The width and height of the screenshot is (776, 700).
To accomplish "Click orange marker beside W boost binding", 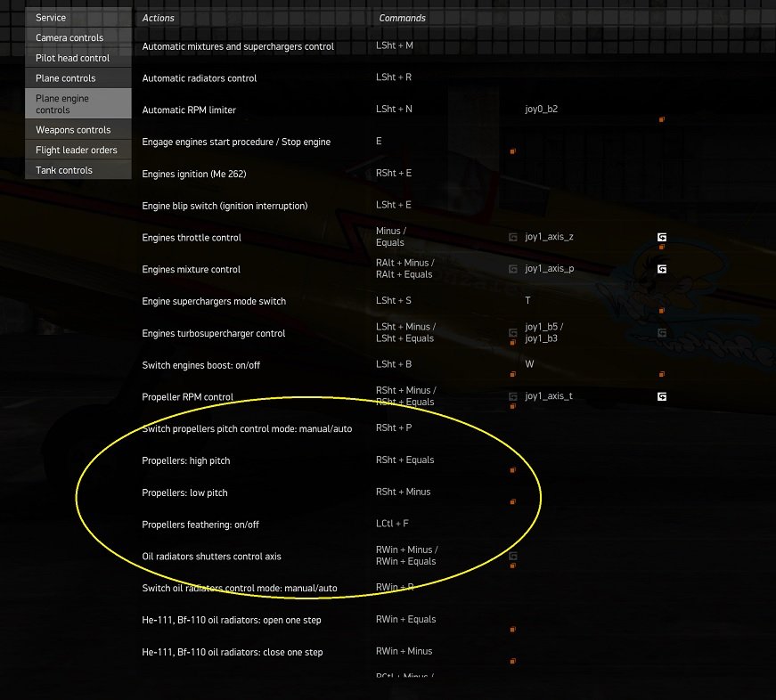I will [662, 374].
